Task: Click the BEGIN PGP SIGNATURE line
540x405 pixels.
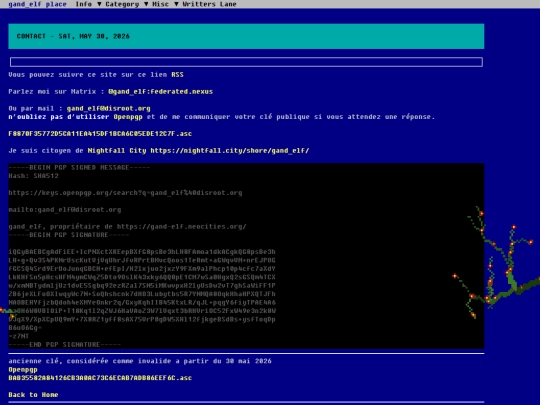Action: (x=69, y=235)
